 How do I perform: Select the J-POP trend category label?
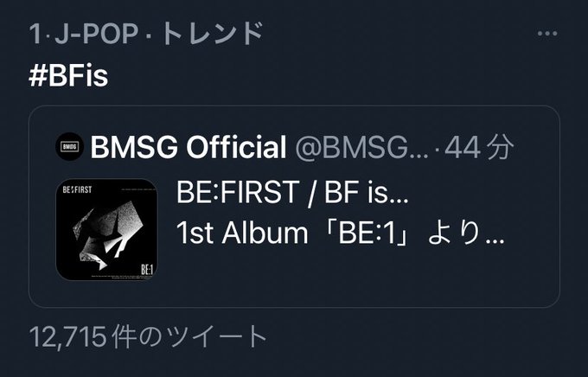coord(96,34)
